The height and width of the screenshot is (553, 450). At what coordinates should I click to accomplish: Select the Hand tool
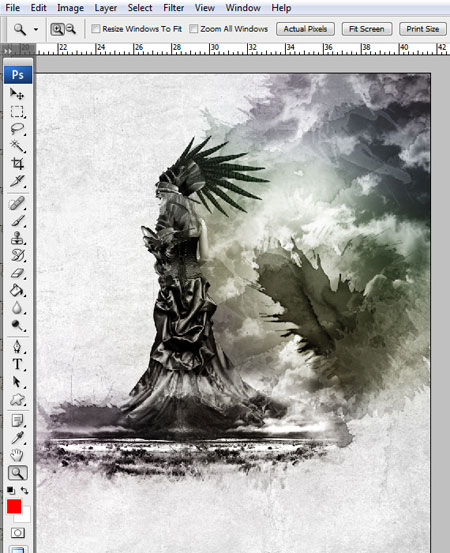pyautogui.click(x=17, y=455)
